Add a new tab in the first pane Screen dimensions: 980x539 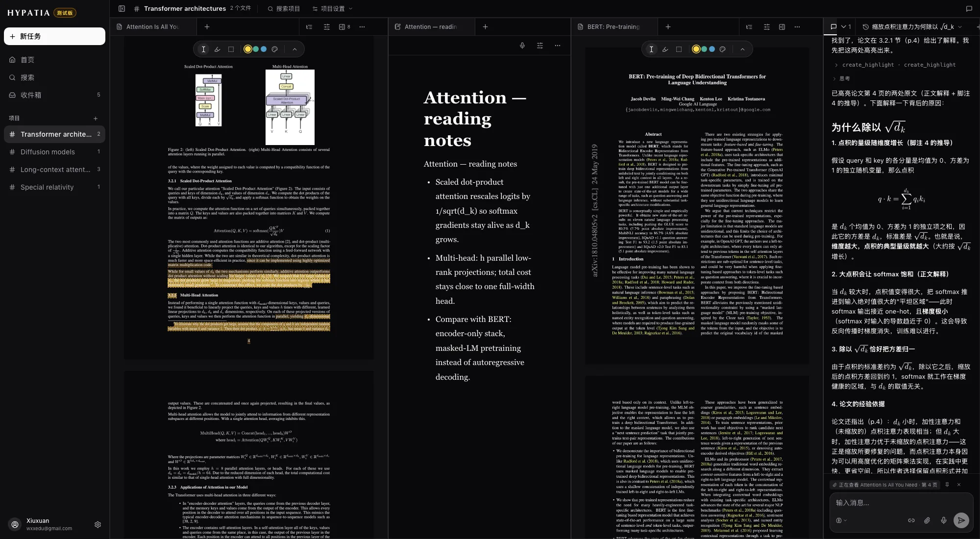pyautogui.click(x=207, y=27)
